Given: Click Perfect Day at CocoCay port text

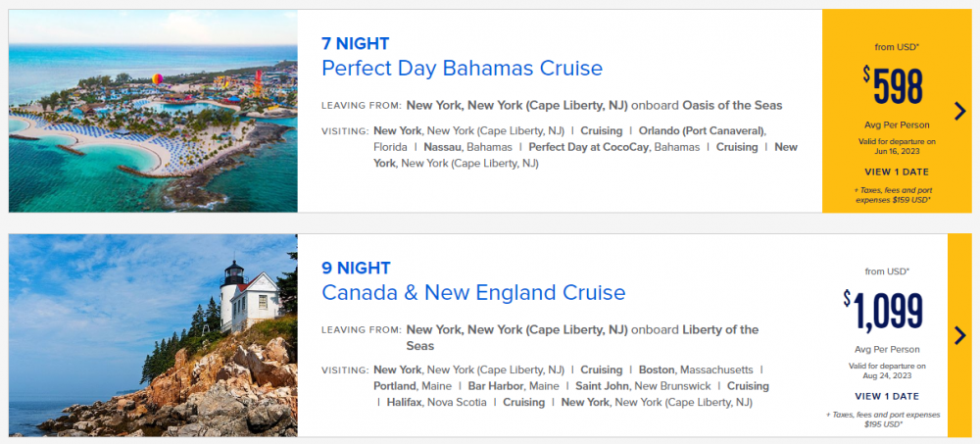Looking at the screenshot, I should coord(613,147).
